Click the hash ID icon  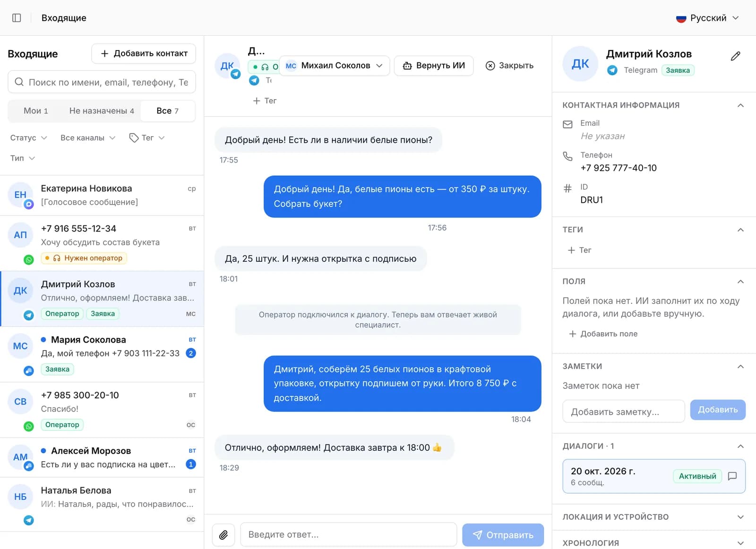567,188
